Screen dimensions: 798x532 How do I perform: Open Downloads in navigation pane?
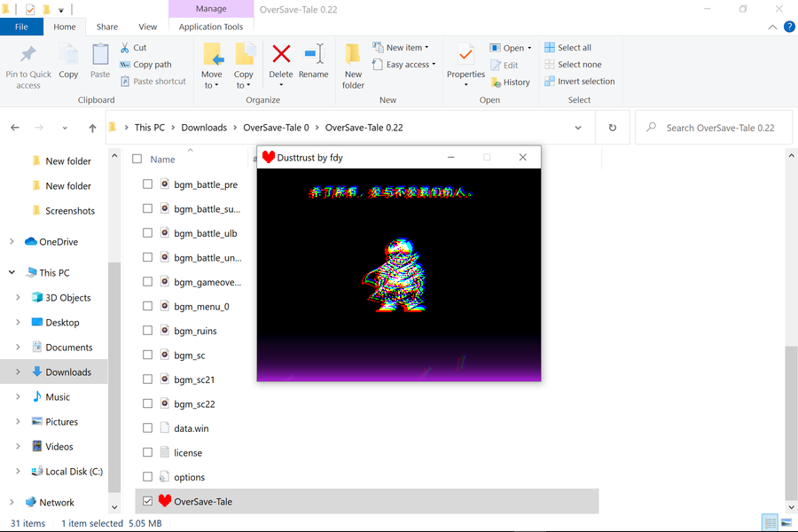[68, 372]
